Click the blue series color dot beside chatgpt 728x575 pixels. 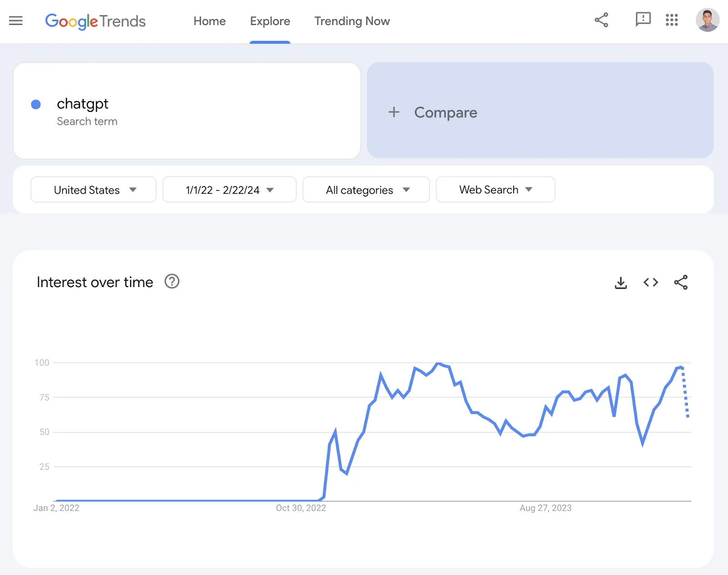(35, 104)
